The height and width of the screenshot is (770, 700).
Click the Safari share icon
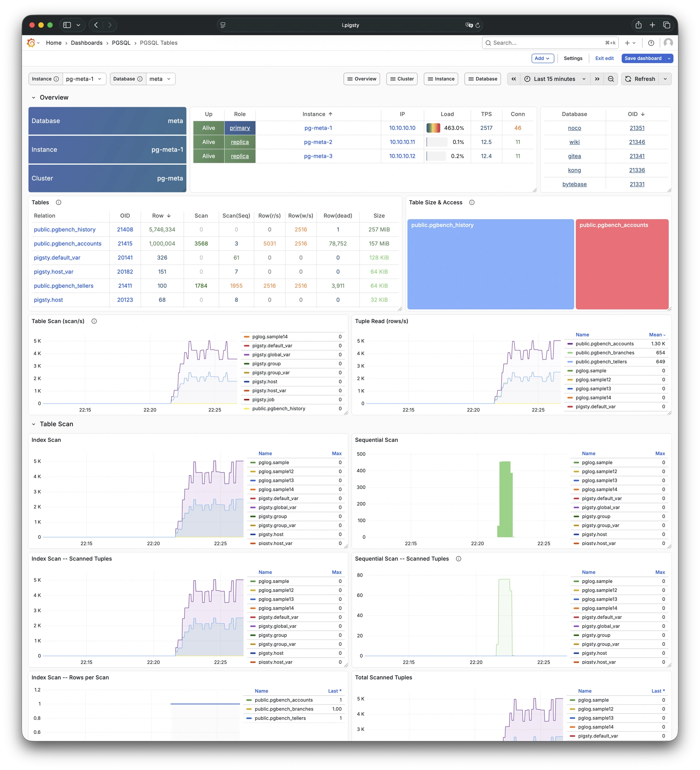click(x=638, y=25)
